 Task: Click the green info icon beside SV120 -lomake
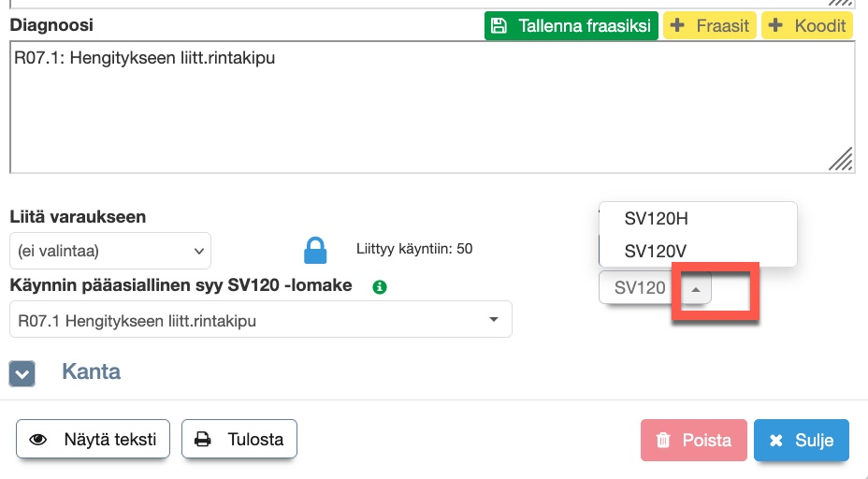[x=380, y=286]
